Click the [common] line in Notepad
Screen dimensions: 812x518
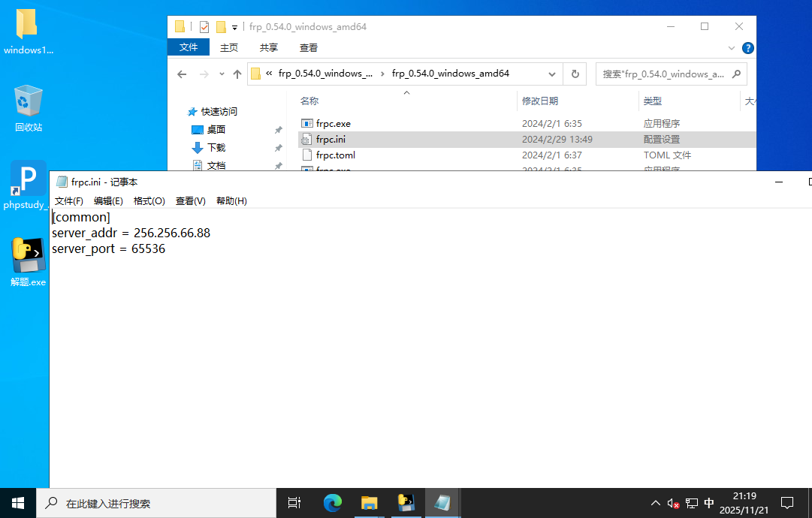point(81,217)
